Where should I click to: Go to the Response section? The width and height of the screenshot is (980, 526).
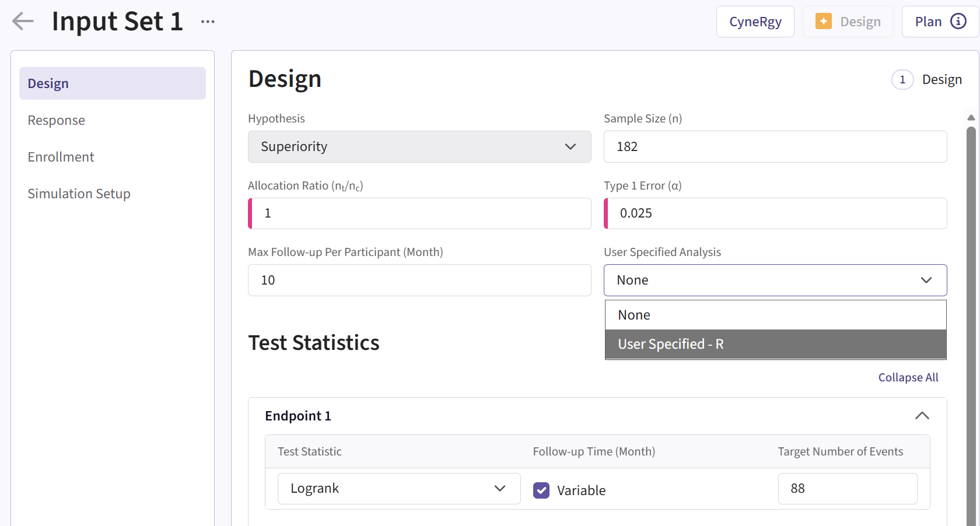click(x=57, y=121)
